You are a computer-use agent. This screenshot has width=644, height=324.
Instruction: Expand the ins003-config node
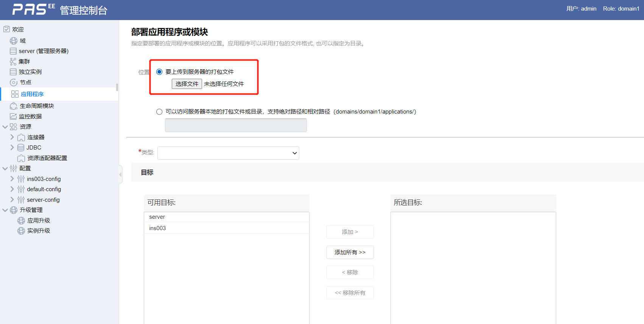(12, 179)
